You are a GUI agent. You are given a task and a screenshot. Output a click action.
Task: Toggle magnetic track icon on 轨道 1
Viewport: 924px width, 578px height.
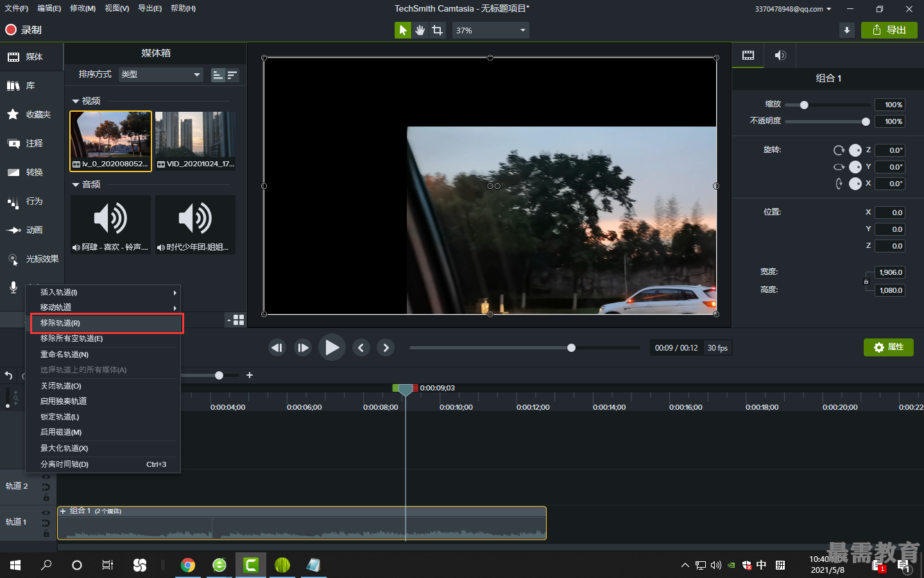46,523
